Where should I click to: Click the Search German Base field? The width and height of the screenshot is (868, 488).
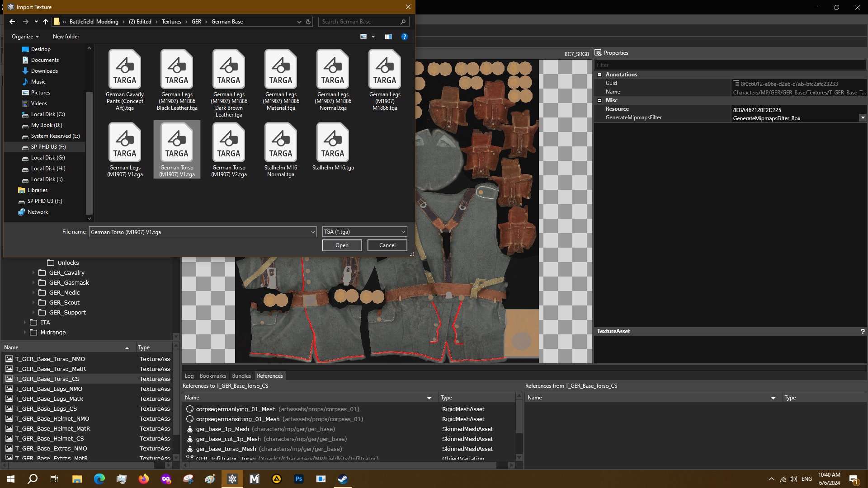coord(359,22)
